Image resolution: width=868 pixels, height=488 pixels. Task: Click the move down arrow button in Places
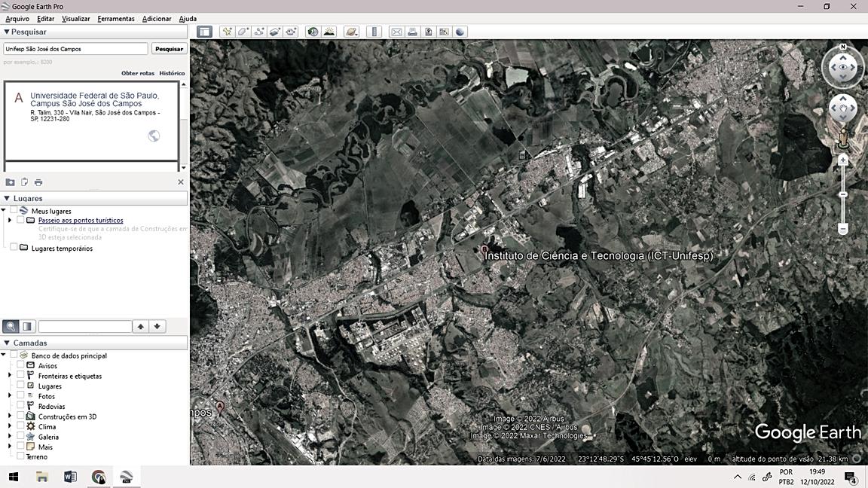pyautogui.click(x=157, y=326)
